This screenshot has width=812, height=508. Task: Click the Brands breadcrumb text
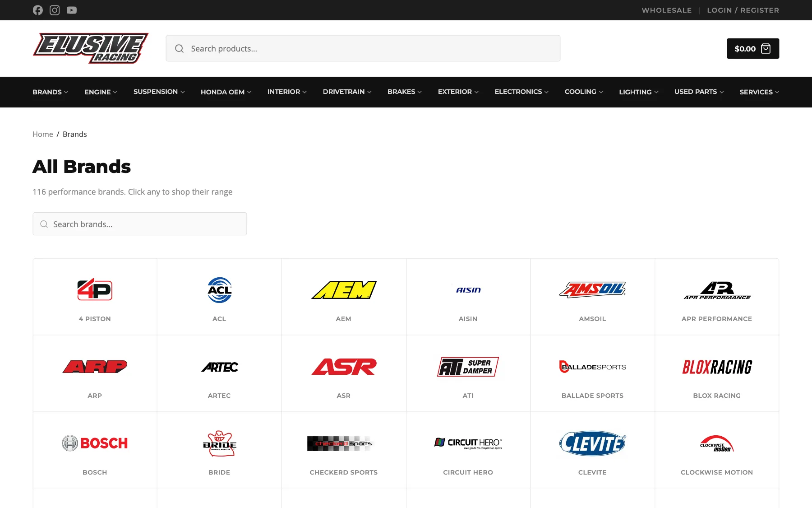pyautogui.click(x=75, y=134)
